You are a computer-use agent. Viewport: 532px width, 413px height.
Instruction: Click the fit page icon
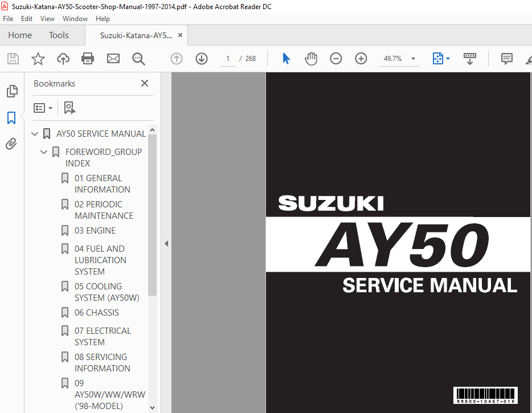point(437,59)
